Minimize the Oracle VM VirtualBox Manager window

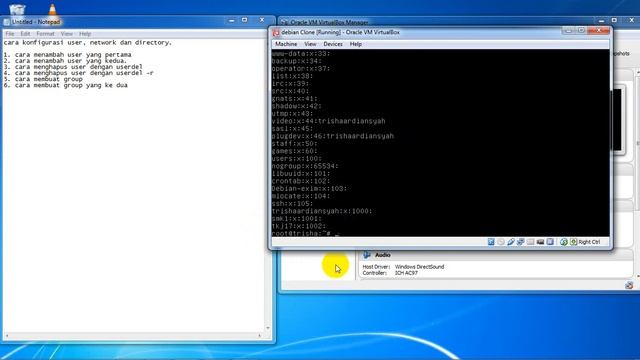(x=601, y=20)
